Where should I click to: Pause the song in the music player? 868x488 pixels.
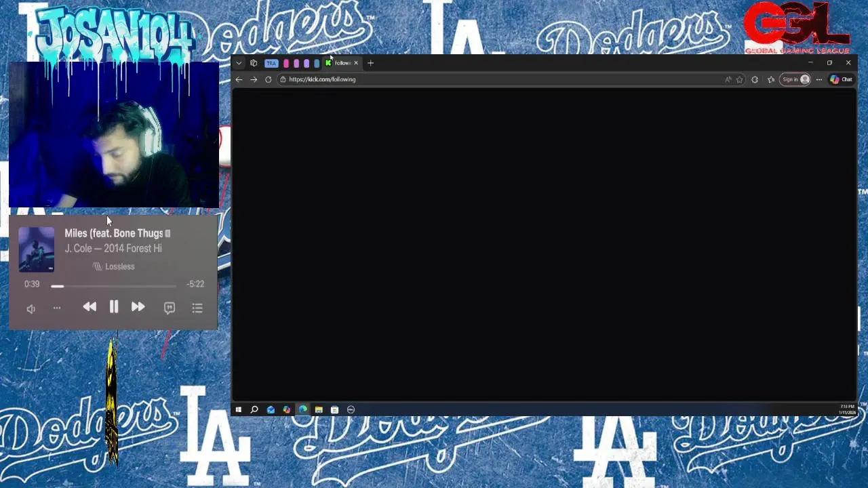click(x=114, y=307)
